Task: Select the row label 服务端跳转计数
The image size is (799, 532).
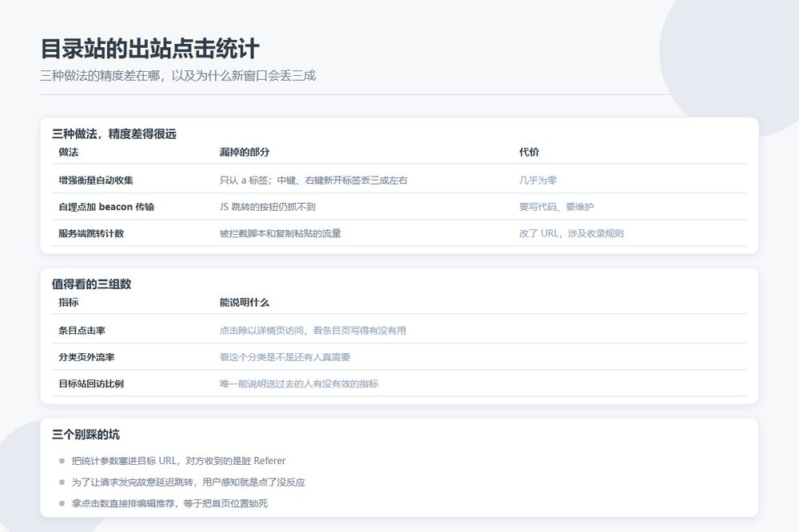Action: pyautogui.click(x=91, y=233)
